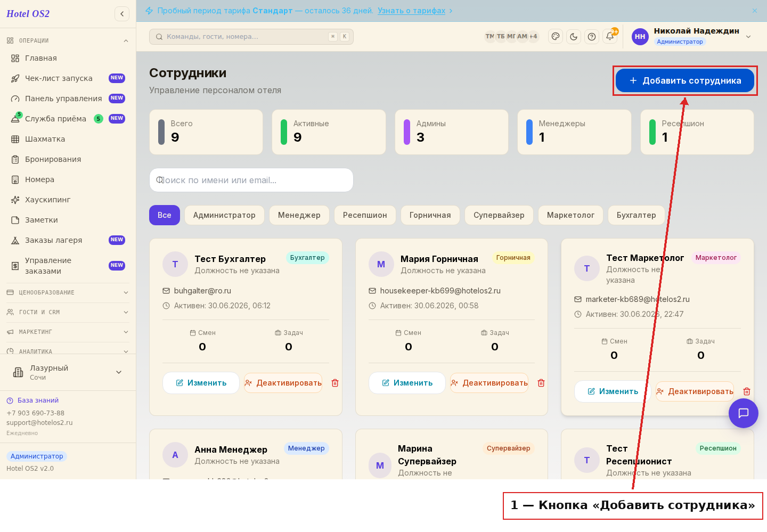Filter by Менеджер role
This screenshot has width=767, height=532.
tap(299, 215)
